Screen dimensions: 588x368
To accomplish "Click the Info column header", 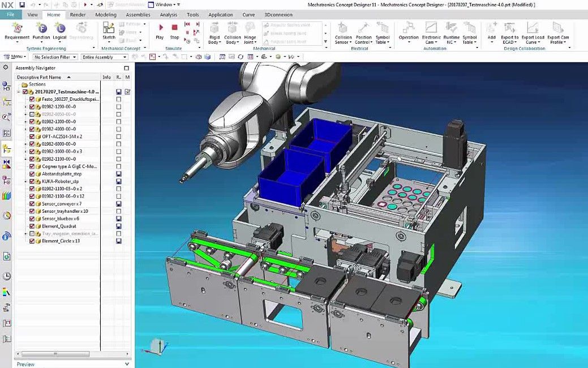I will point(107,77).
